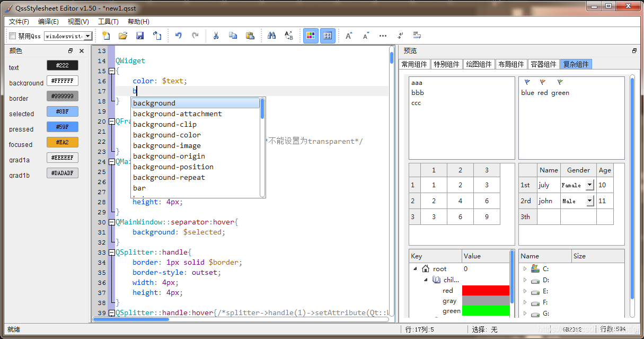Viewport: 644px width, 339px height.
Task: Open the Famale gender dropdown
Action: coord(590,185)
